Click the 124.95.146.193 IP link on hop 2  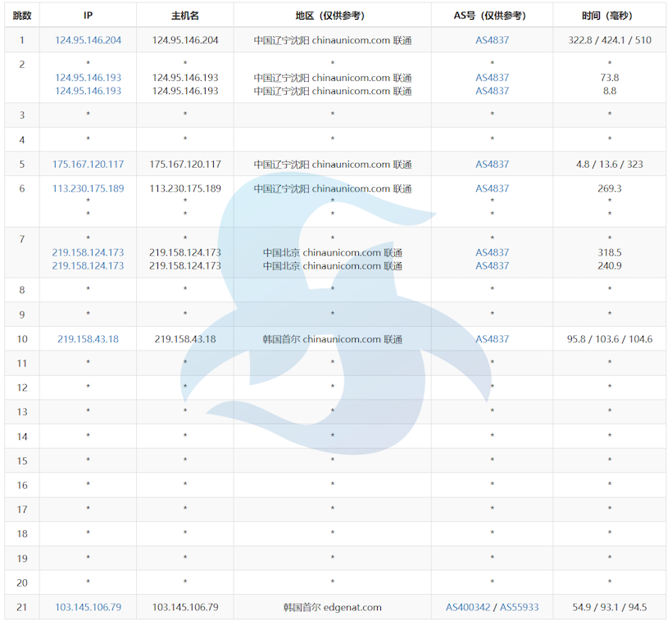pyautogui.click(x=88, y=77)
